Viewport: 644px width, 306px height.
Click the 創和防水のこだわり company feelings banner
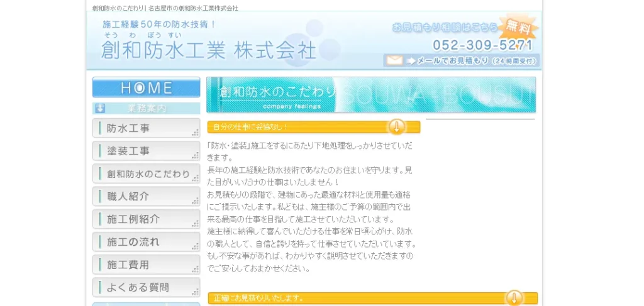pyautogui.click(x=370, y=95)
